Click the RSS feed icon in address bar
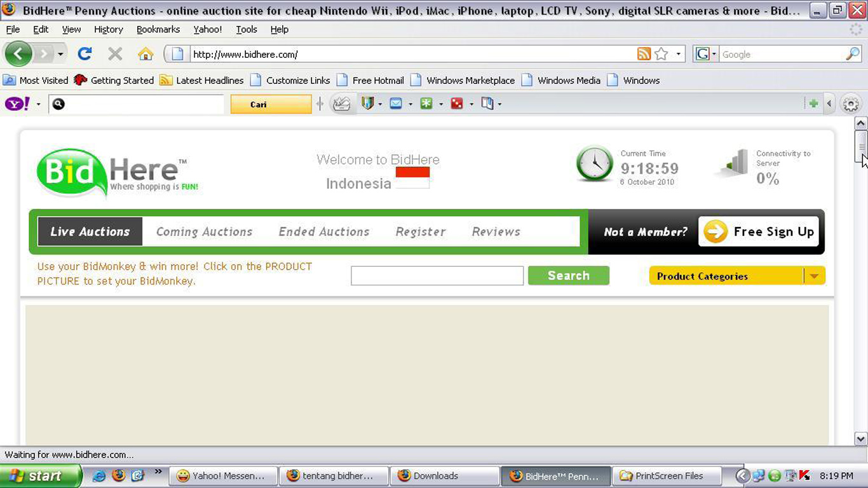Screen dimensions: 868x488 point(644,54)
